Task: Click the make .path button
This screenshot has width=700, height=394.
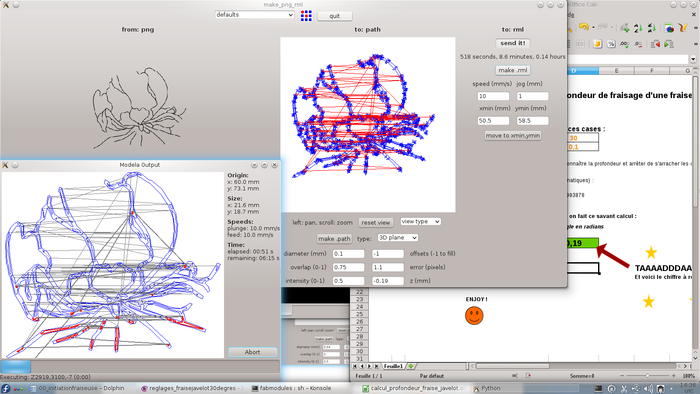Action: coord(334,239)
